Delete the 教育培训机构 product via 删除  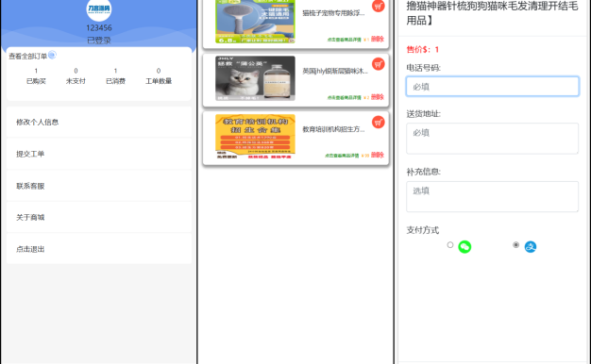[x=378, y=155]
